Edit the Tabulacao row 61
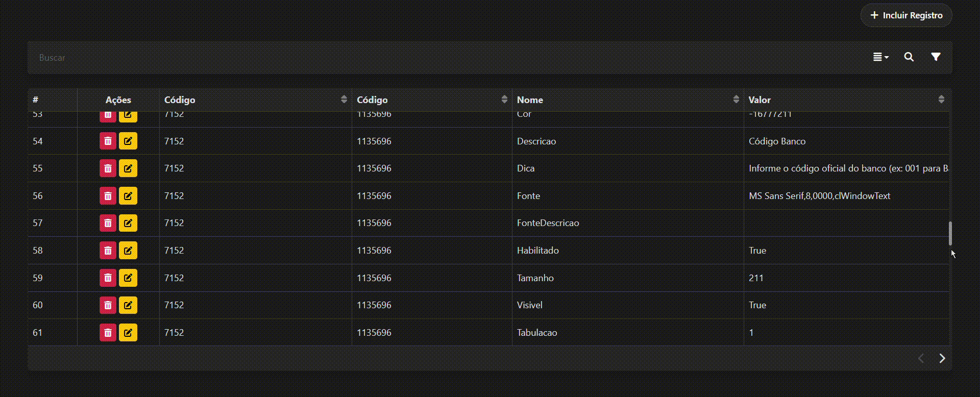Viewport: 980px width, 397px height. pyautogui.click(x=128, y=333)
